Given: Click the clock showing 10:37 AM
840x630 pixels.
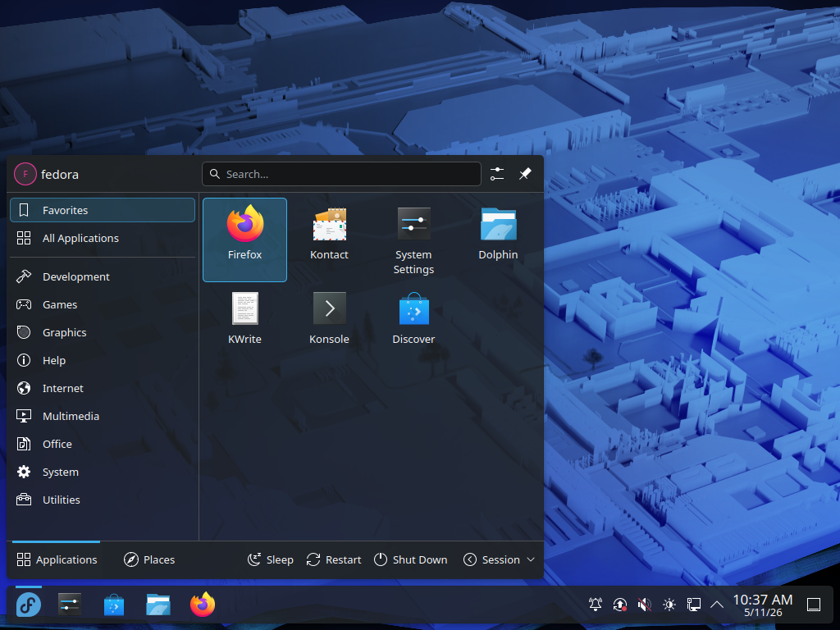Looking at the screenshot, I should point(763,605).
